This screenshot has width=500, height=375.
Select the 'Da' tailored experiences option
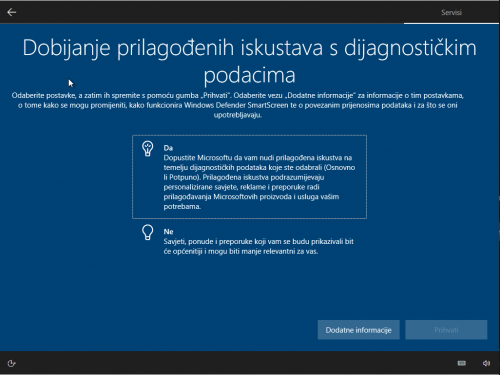(x=249, y=177)
